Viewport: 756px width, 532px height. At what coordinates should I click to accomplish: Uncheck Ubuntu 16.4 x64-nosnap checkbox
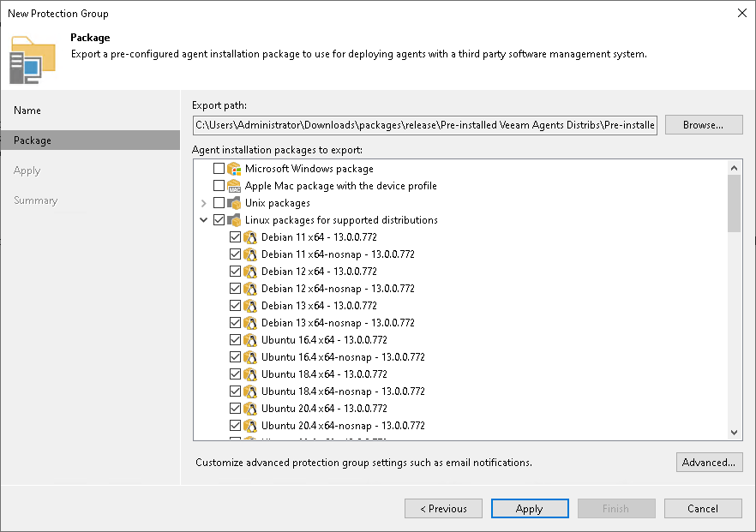235,357
